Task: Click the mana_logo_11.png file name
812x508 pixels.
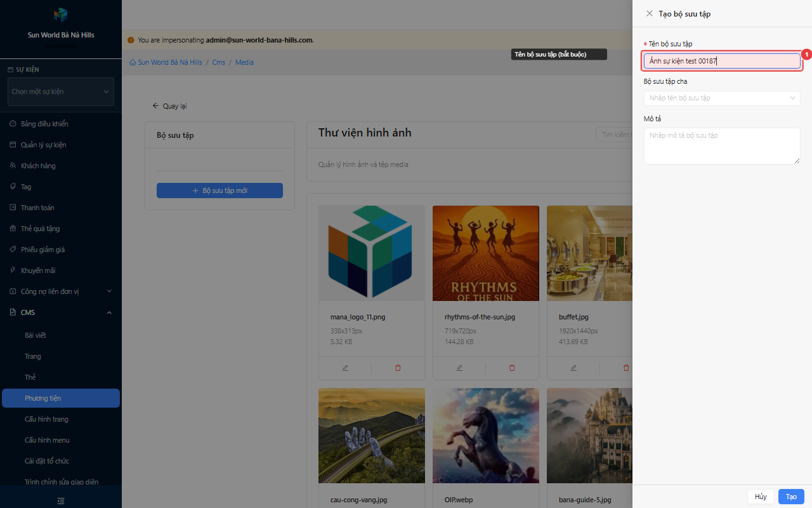Action: pyautogui.click(x=358, y=317)
